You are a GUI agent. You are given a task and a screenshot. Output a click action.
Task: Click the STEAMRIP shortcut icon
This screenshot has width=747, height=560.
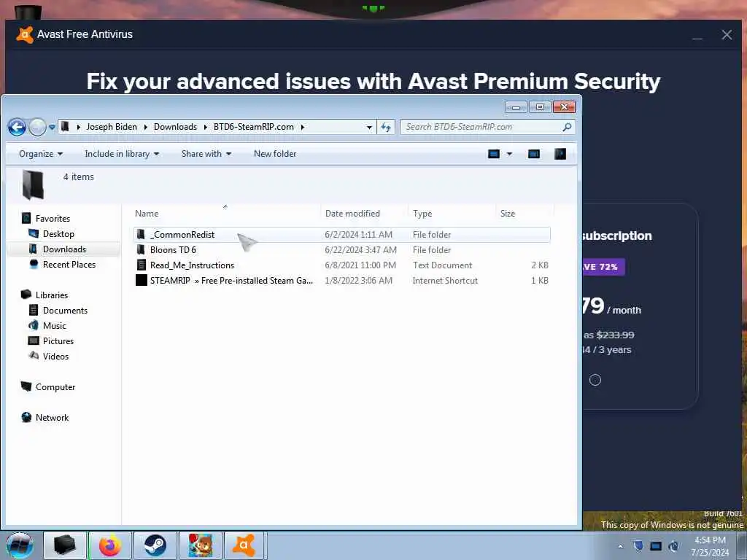[x=142, y=280]
